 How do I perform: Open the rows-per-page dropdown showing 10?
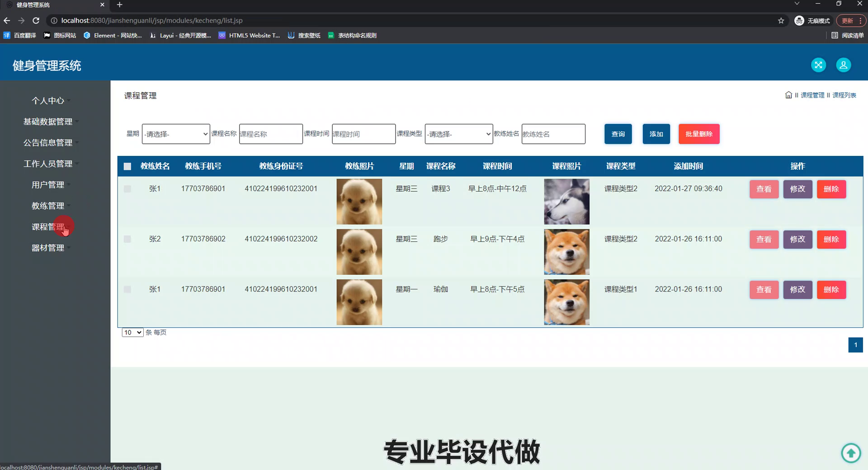pos(132,332)
